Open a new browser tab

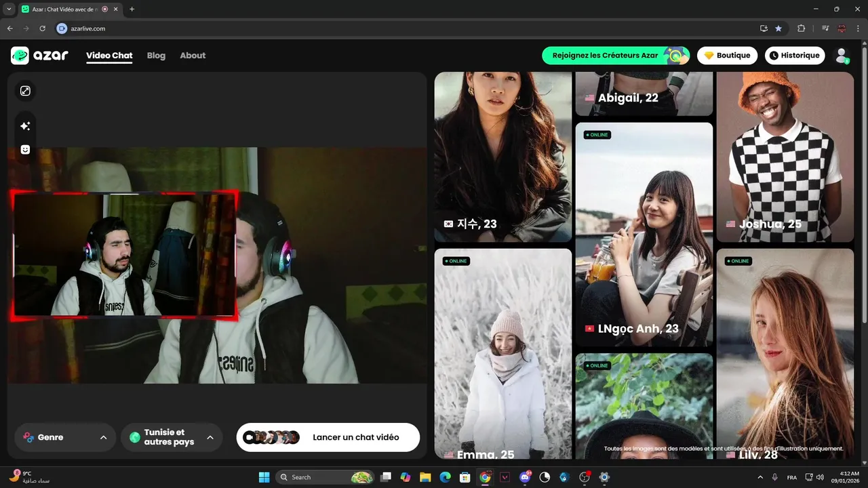[132, 9]
